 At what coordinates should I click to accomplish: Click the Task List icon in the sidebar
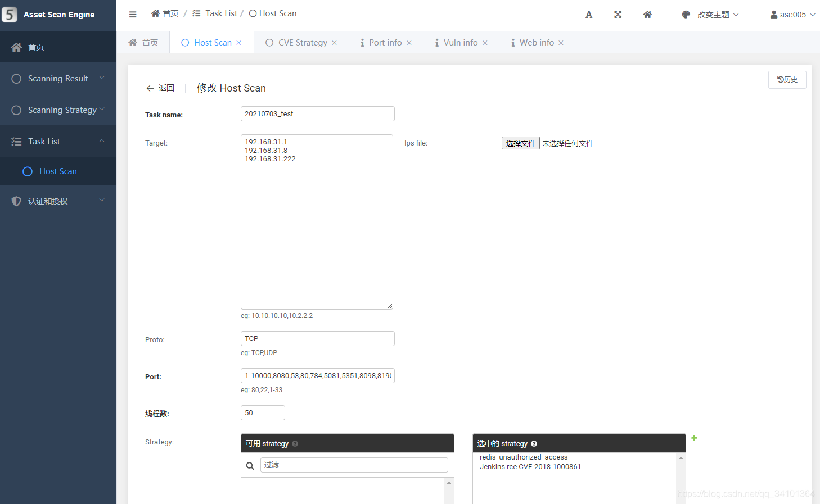(x=16, y=142)
